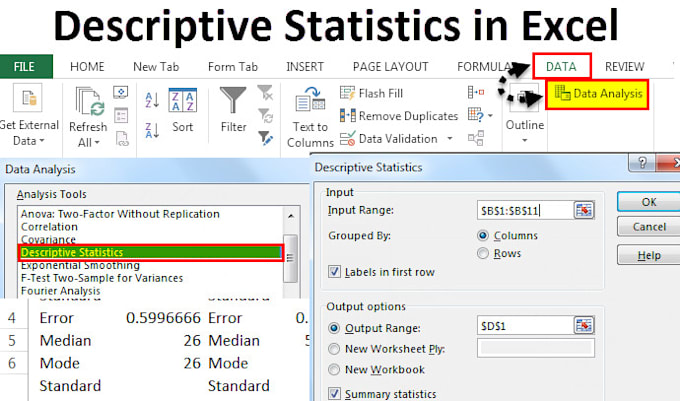680x401 pixels.
Task: Select New Worksheet Ply option
Action: [x=334, y=349]
